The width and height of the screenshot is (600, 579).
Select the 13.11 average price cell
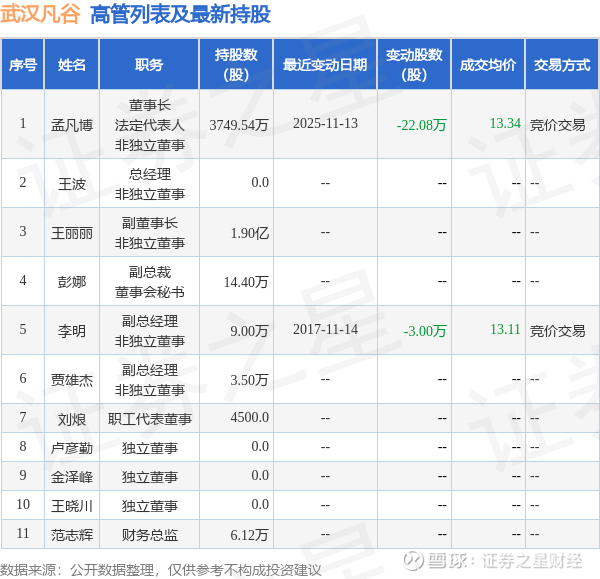505,329
